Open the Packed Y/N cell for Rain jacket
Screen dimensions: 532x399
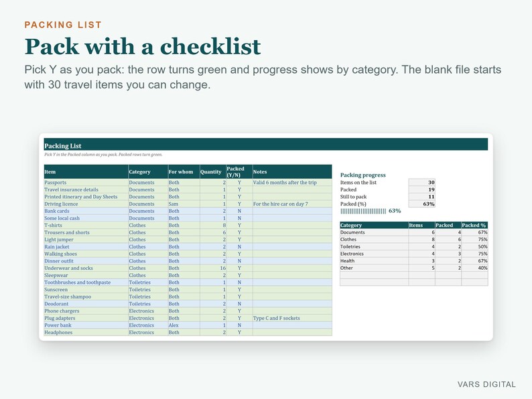pyautogui.click(x=239, y=247)
